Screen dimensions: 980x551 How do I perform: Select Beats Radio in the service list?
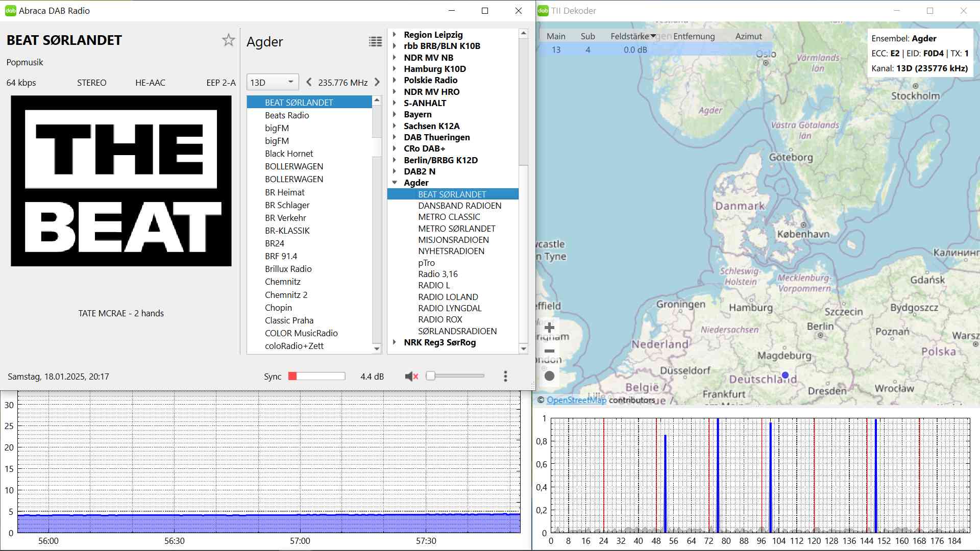287,115
